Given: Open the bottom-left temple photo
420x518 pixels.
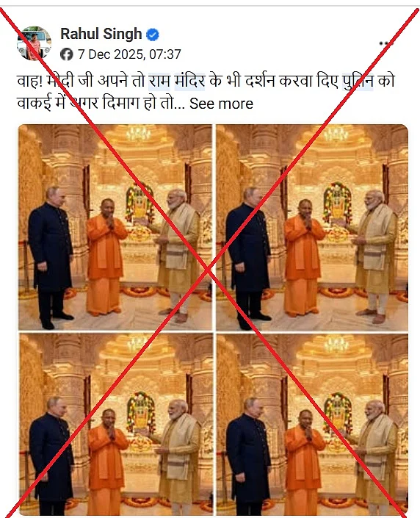Looking at the screenshot, I should point(115,425).
